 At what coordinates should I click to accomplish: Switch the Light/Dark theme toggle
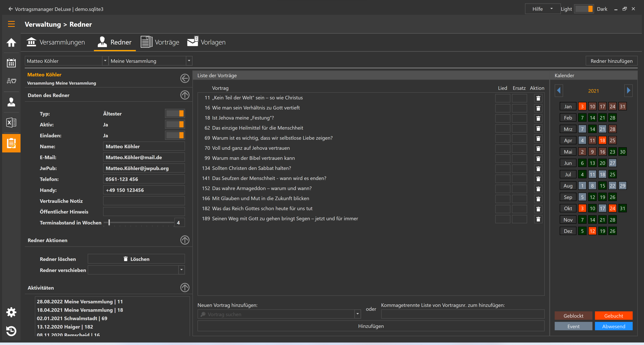coord(584,9)
